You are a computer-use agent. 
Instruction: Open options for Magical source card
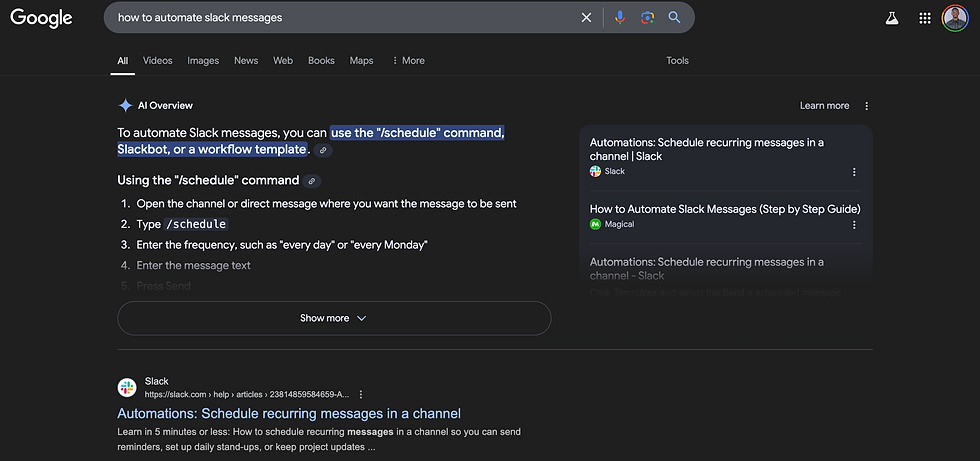(x=854, y=225)
